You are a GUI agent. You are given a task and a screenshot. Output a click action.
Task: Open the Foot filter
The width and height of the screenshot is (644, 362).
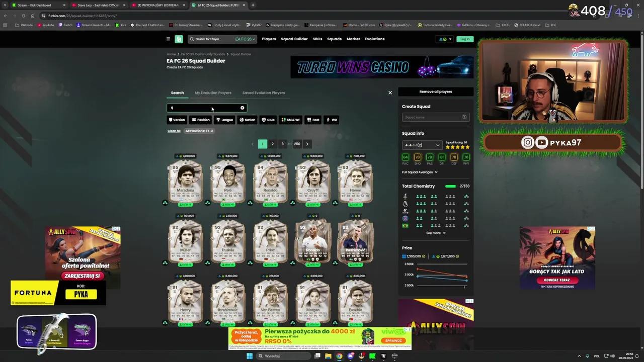(313, 120)
